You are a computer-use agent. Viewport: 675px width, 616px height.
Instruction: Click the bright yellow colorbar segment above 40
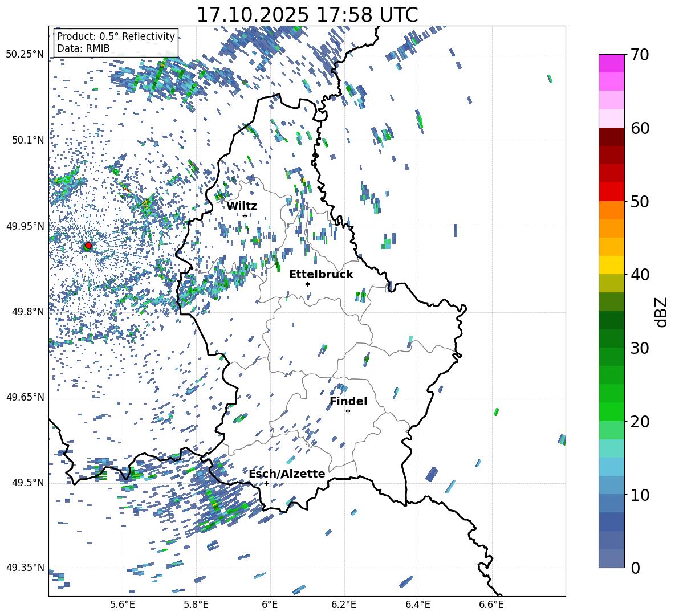pyautogui.click(x=611, y=265)
